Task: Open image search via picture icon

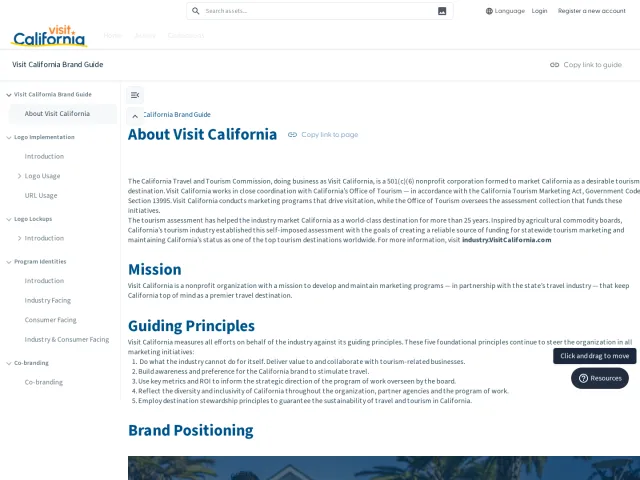Action: coord(442,11)
